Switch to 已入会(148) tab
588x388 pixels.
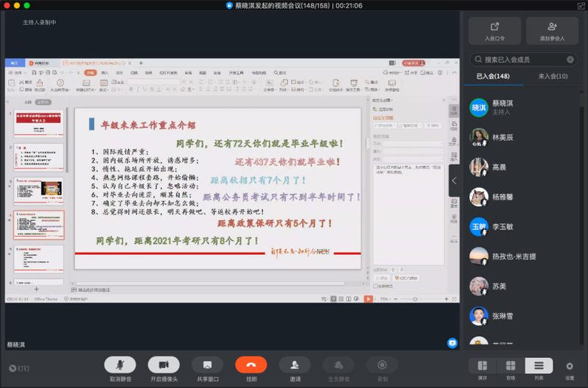493,77
